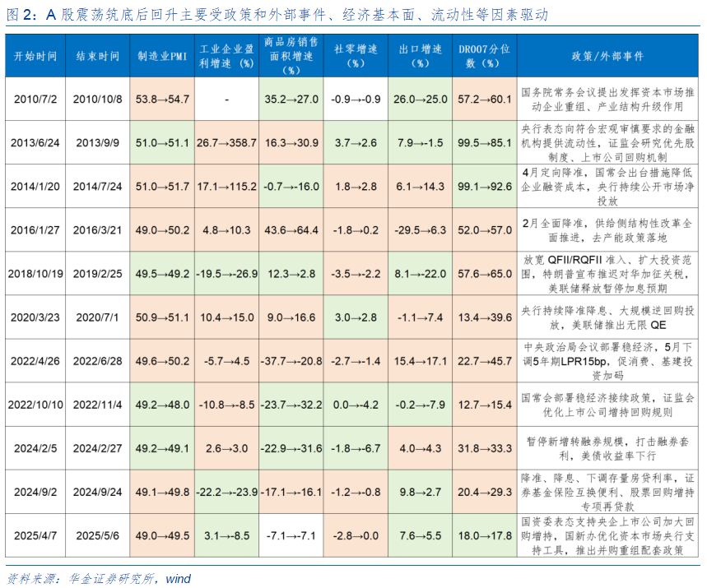Select PMI cell 50.9→51.1

pos(162,317)
